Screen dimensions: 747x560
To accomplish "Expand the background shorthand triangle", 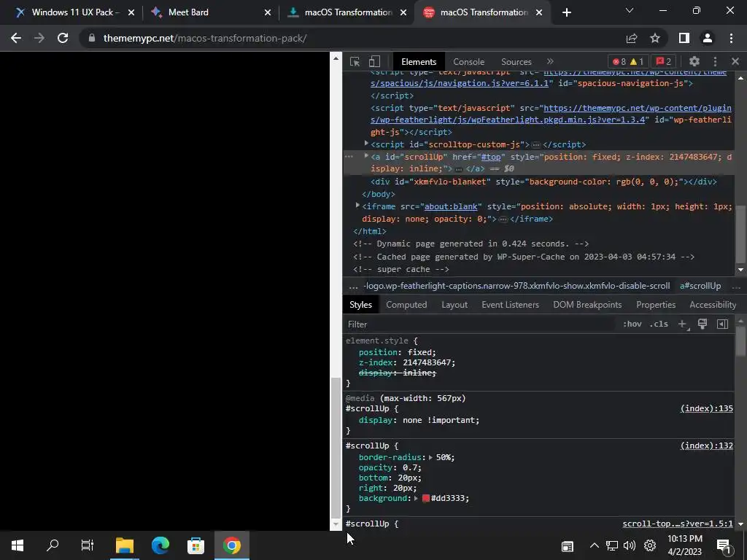I will pos(416,498).
